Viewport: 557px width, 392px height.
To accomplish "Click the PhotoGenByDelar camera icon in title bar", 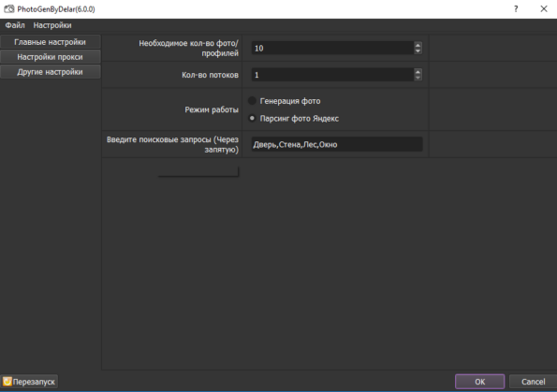I will point(8,8).
